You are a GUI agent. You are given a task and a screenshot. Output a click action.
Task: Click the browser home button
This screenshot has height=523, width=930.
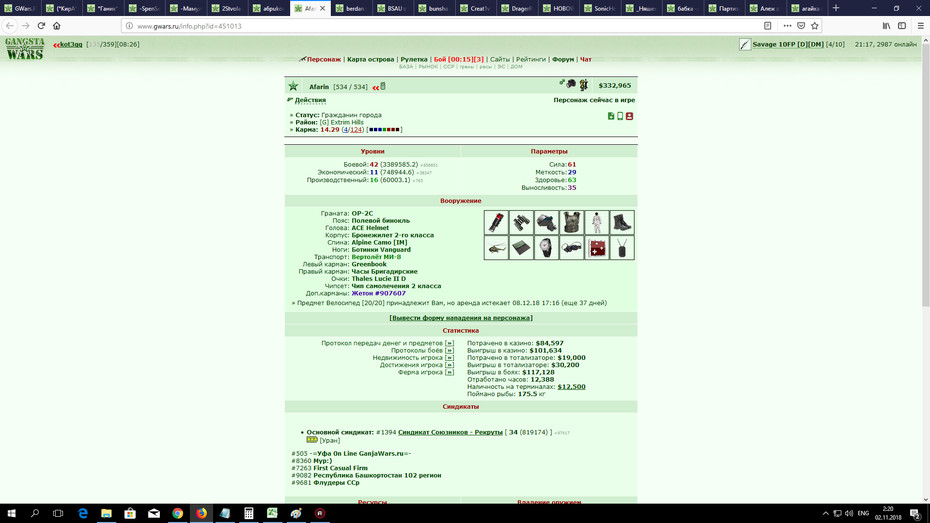point(57,25)
